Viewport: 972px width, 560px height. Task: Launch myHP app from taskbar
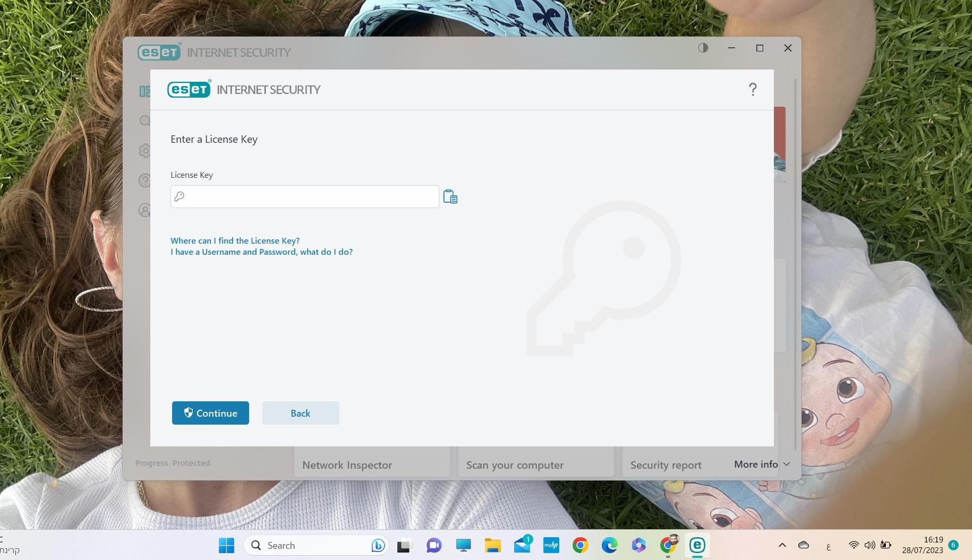[551, 545]
